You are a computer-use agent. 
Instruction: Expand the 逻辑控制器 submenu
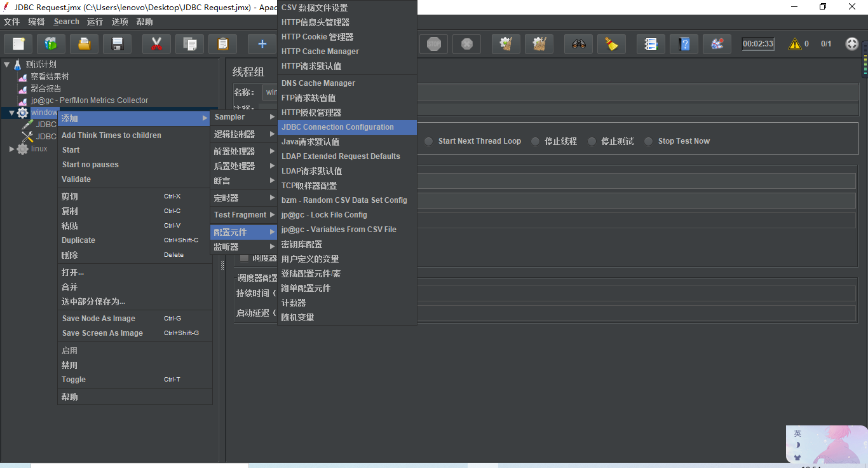point(244,134)
